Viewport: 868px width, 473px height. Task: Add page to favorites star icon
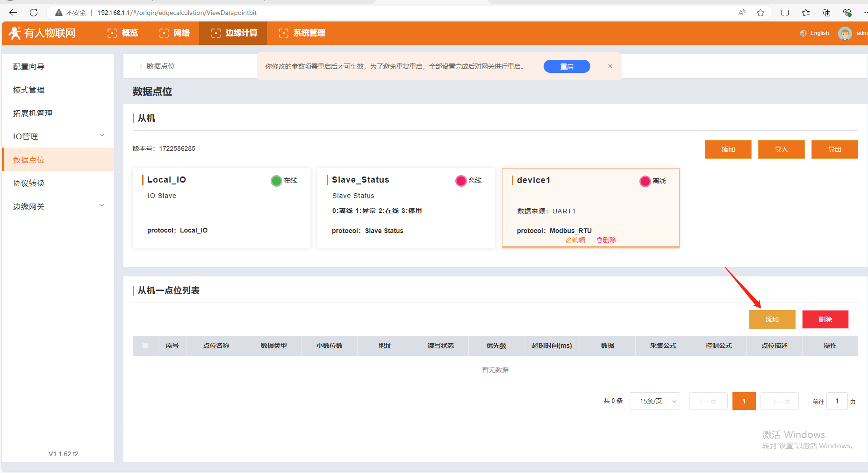[760, 13]
